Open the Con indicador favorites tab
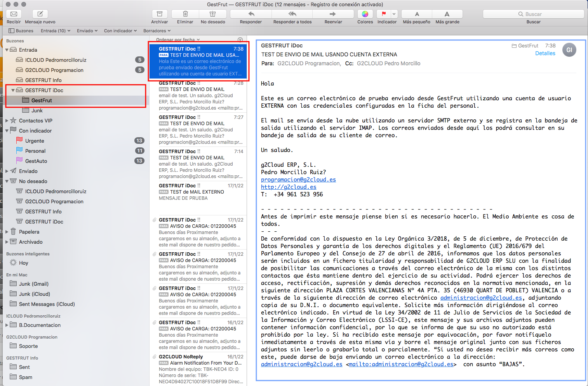Image resolution: width=588 pixels, height=386 pixels. pyautogui.click(x=120, y=31)
